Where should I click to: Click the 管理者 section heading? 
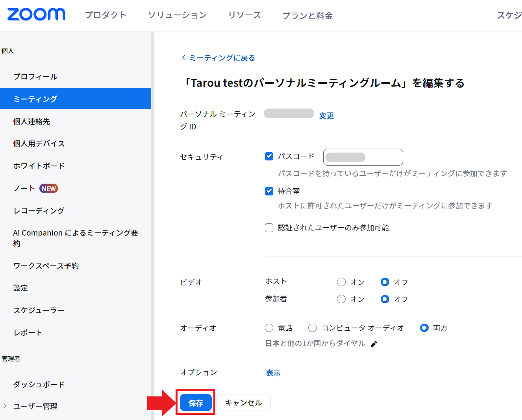11,359
